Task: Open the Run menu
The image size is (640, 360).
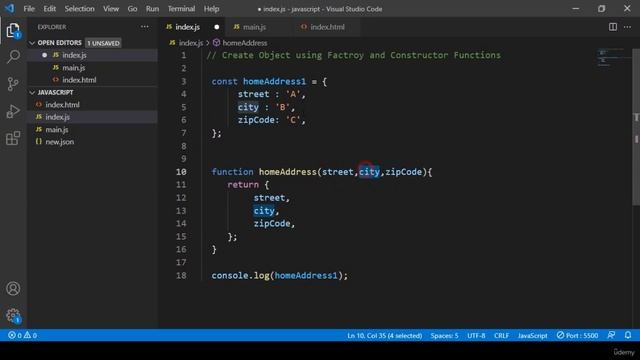Action: pyautogui.click(x=152, y=9)
